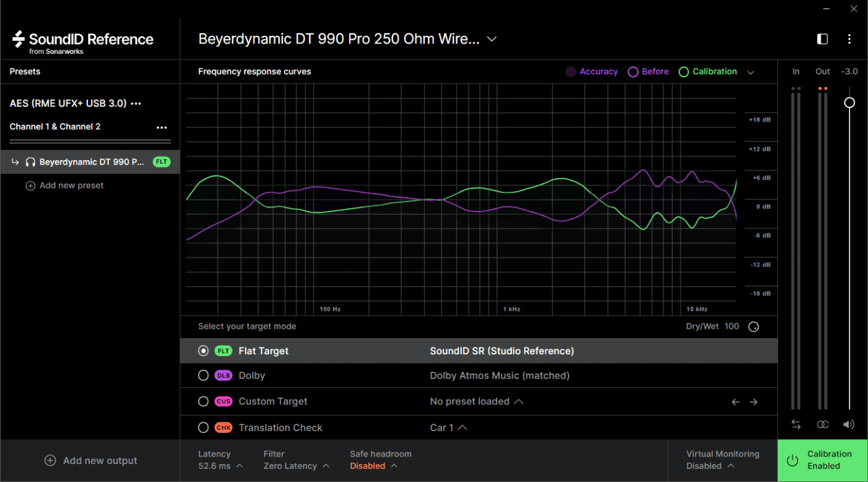
Task: Mute output with the speaker icon
Action: click(x=849, y=424)
